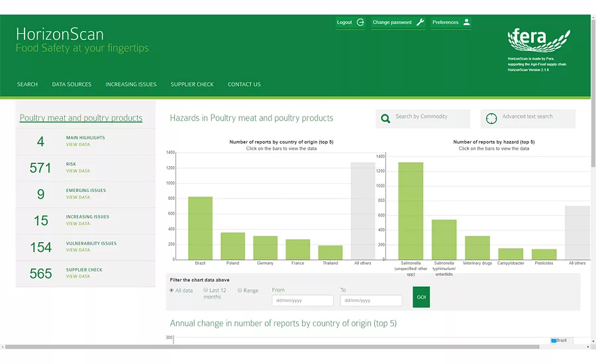
Task: Click Salmonella unspecified bar in hazard chart
Action: pyautogui.click(x=411, y=211)
